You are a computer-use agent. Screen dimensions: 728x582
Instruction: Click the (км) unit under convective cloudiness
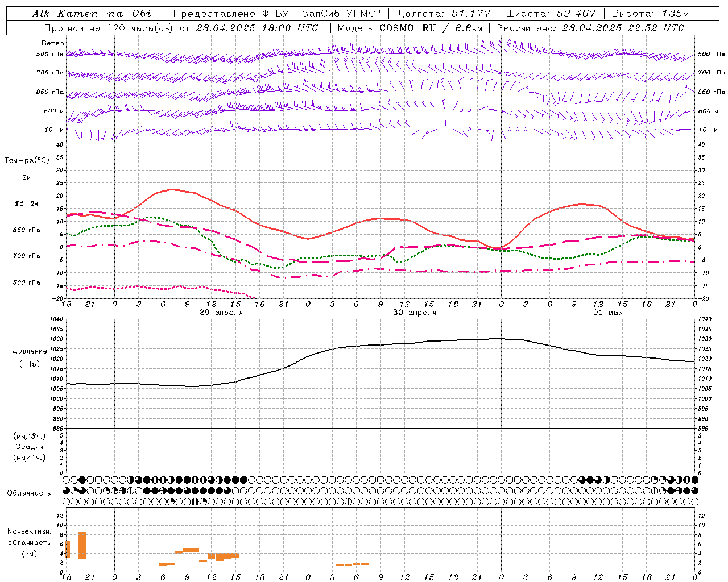pos(29,554)
